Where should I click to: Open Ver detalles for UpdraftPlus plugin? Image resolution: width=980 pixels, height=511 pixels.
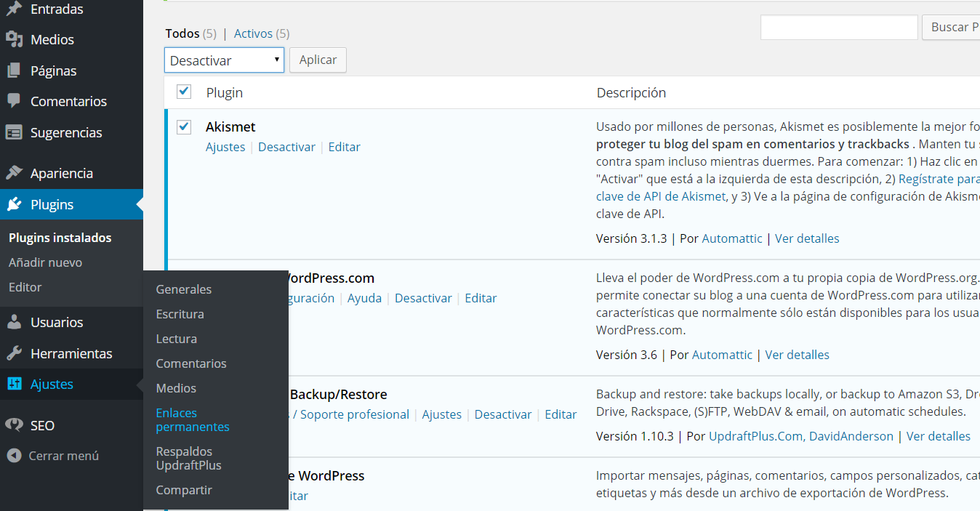click(x=939, y=436)
